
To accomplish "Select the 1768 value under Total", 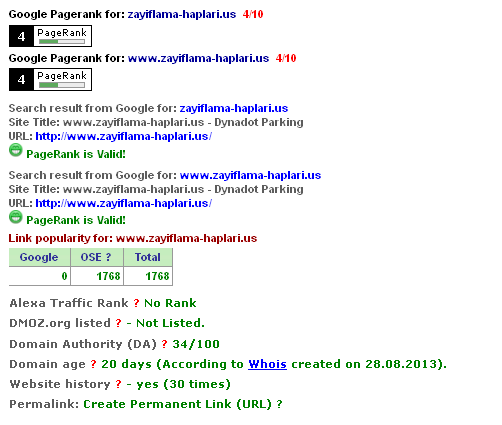I will click(x=157, y=276).
